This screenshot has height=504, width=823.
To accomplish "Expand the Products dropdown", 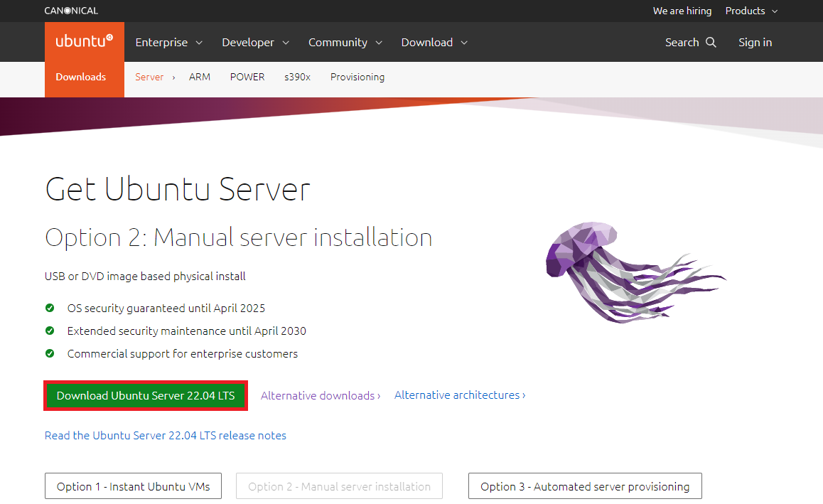I will (x=751, y=11).
